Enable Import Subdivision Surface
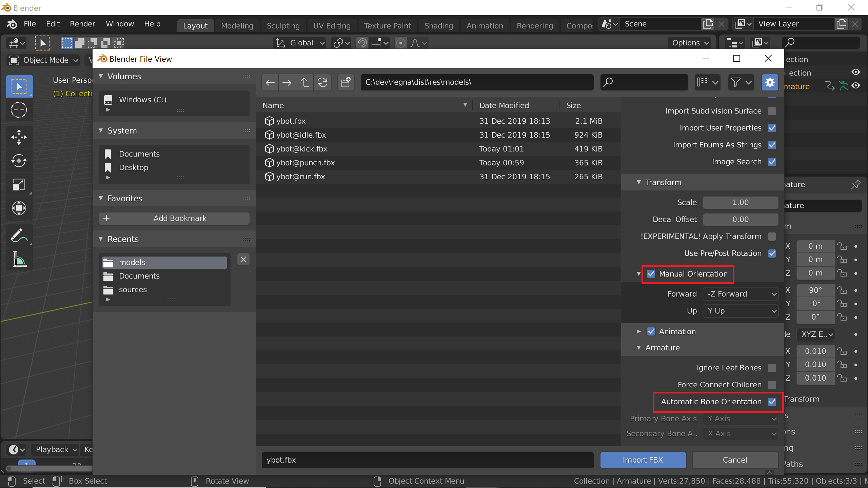 (x=772, y=111)
